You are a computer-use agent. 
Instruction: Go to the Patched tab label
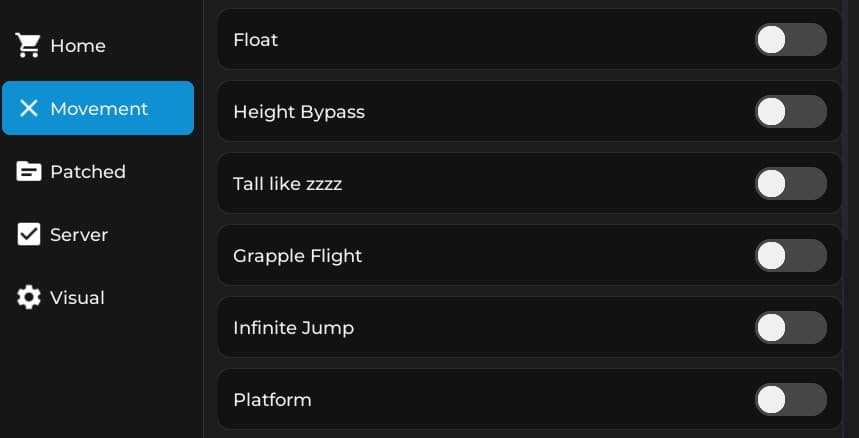pos(88,172)
